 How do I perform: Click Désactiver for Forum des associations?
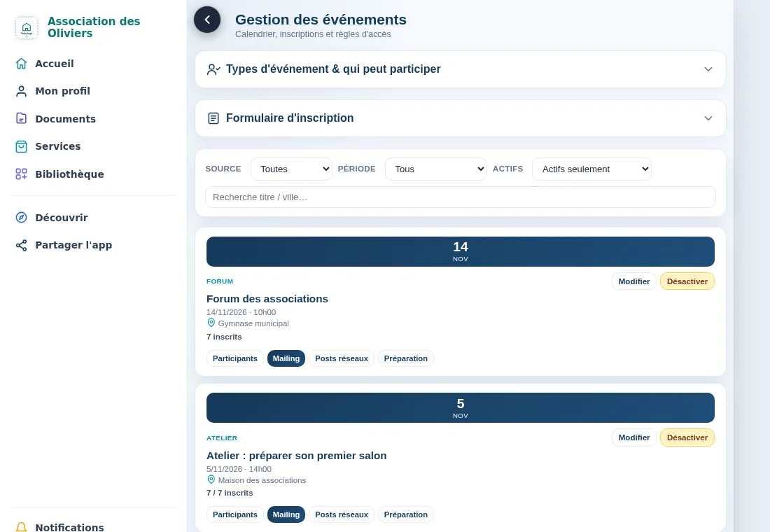click(x=687, y=281)
